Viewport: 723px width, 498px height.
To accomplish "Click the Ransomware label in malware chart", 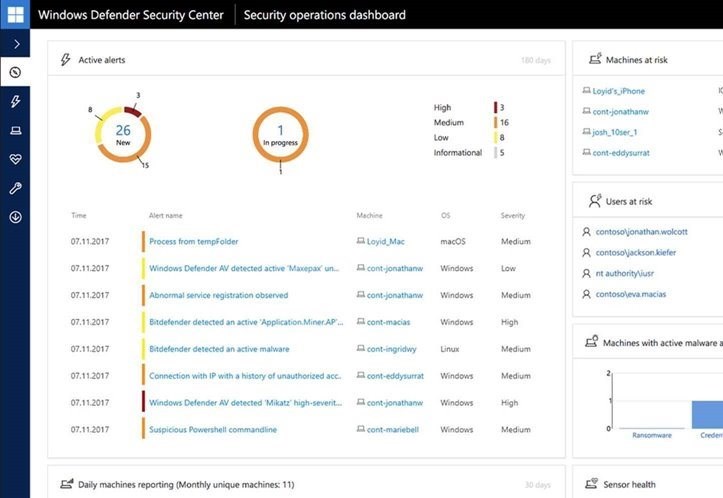I will coord(652,435).
